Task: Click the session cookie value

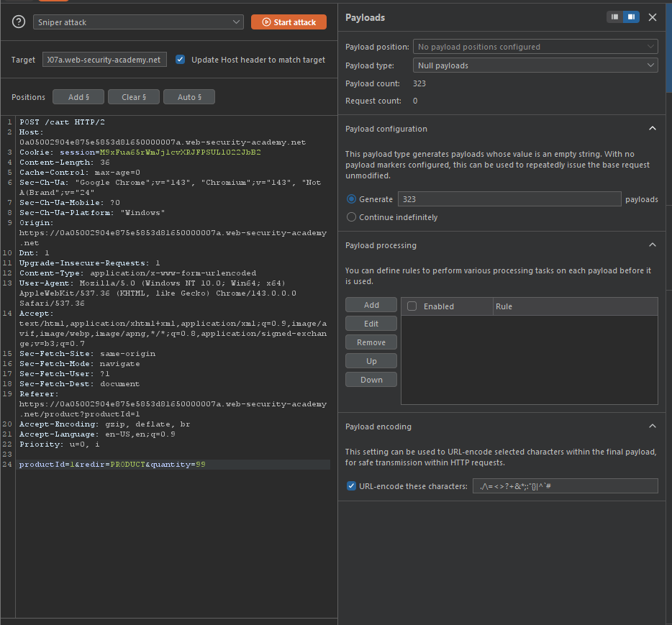Action: (x=181, y=152)
